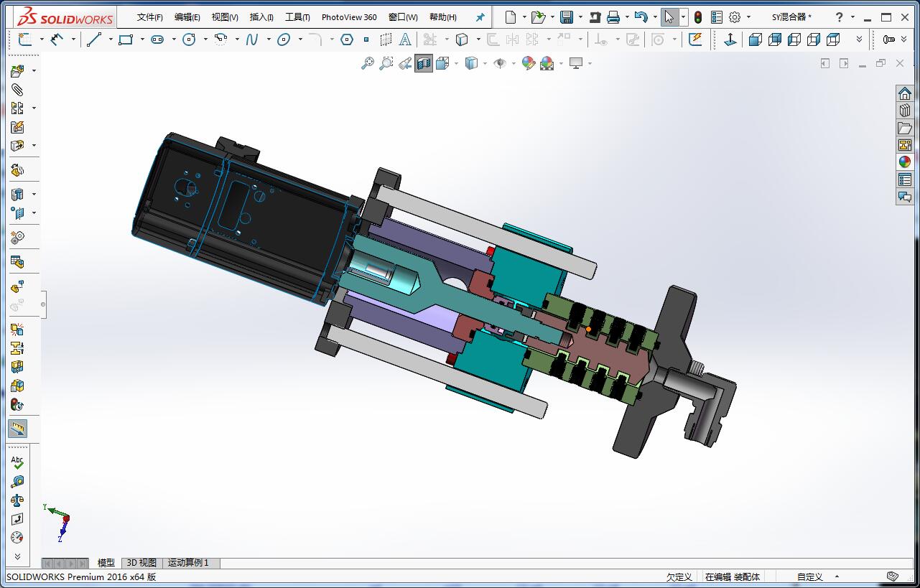This screenshot has width=920, height=588.
Task: Click the Rebuild traffic light icon
Action: [698, 17]
